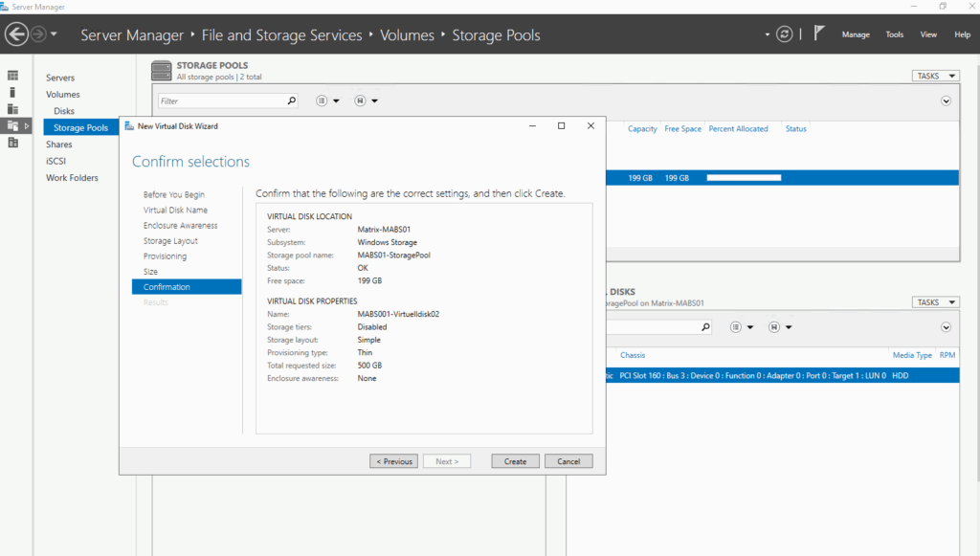Cancel the New Virtual Disk Wizard

pos(568,461)
